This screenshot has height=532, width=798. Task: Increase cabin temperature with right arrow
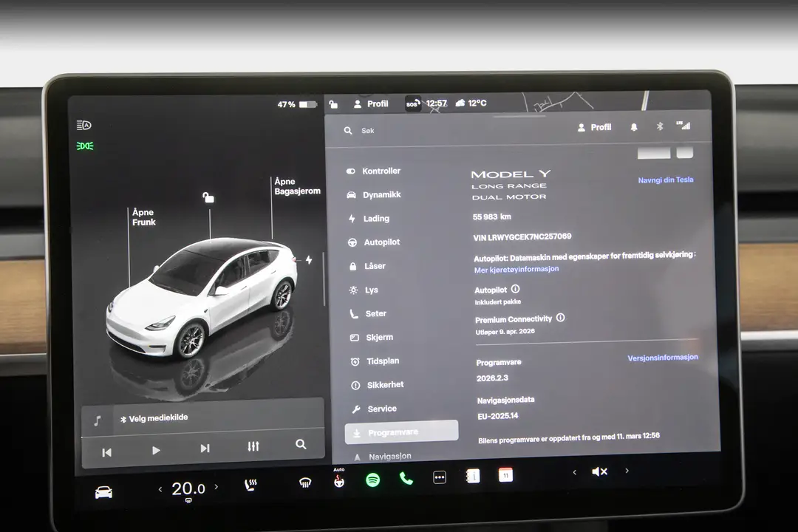click(x=216, y=487)
